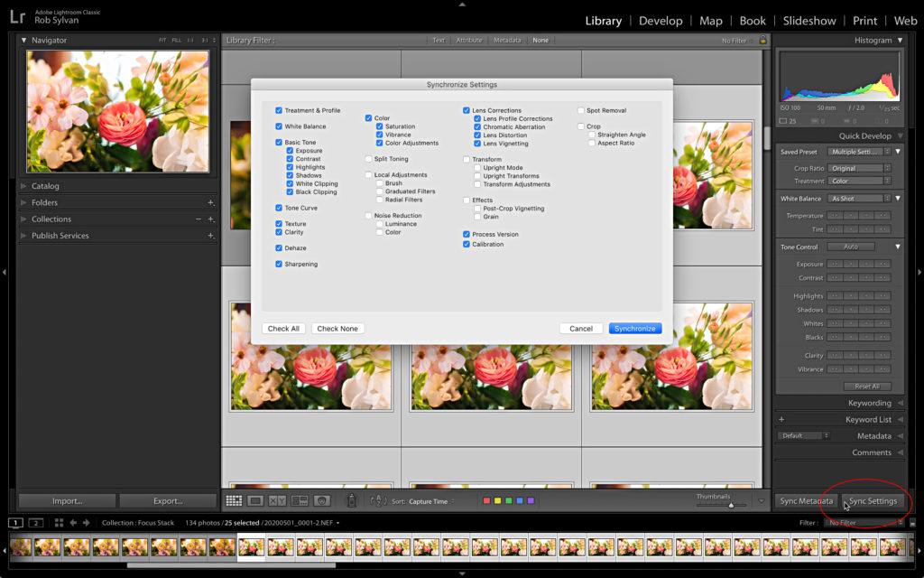
Task: Reverse the sort direction using the a-z icon
Action: coord(378,500)
